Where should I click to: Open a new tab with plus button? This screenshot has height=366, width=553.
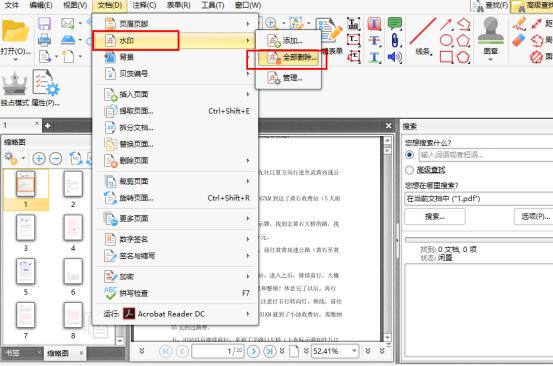[x=48, y=125]
